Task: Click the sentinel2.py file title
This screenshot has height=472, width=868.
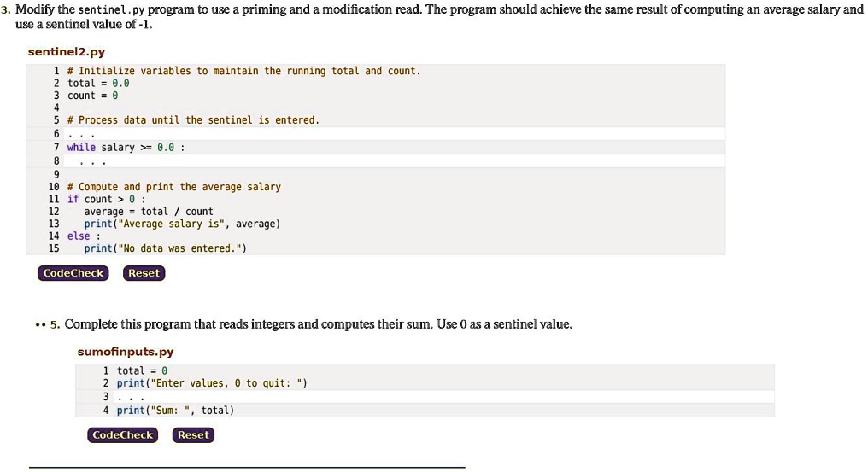Action: (67, 52)
